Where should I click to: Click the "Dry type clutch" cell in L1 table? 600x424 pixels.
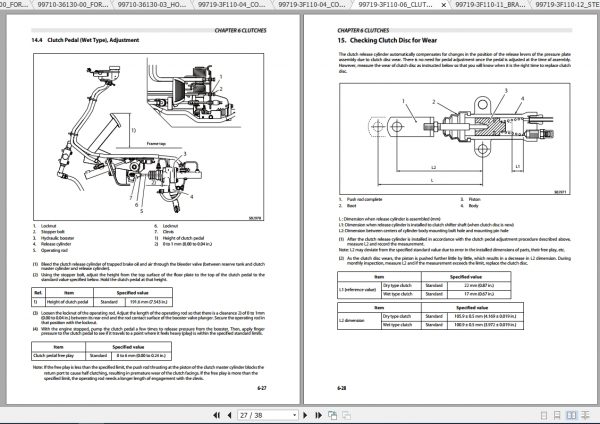click(401, 286)
